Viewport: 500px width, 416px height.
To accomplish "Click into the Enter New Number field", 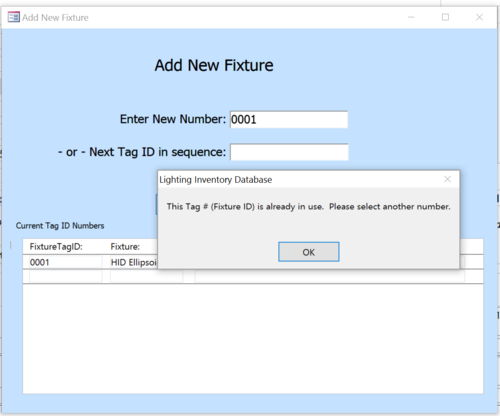I will 289,119.
